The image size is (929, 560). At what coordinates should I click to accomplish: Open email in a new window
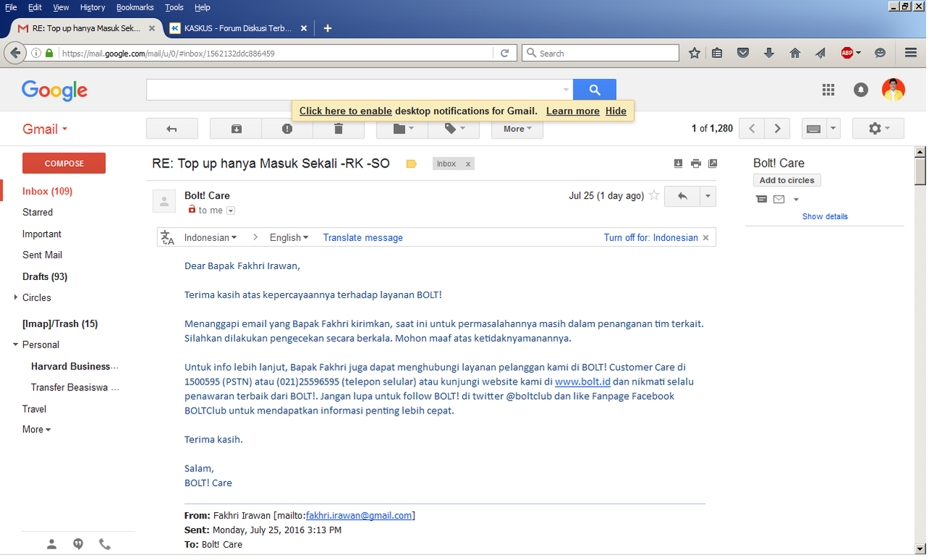(x=713, y=163)
